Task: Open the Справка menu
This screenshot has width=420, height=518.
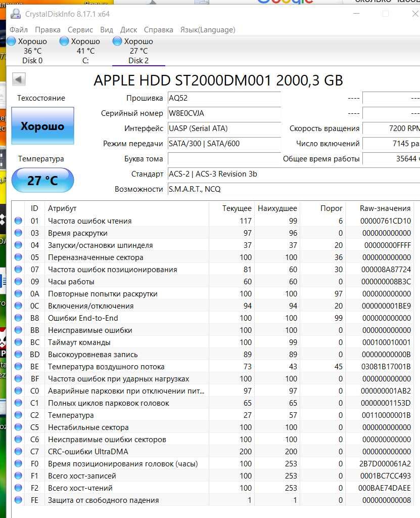Action: click(159, 30)
